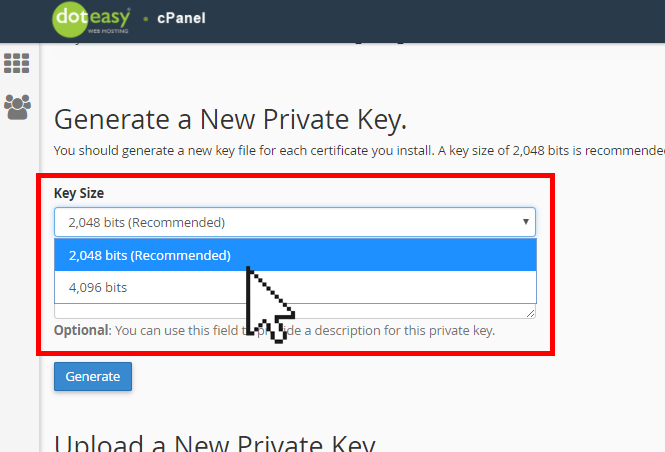Click the cPanel label in header

pos(181,18)
